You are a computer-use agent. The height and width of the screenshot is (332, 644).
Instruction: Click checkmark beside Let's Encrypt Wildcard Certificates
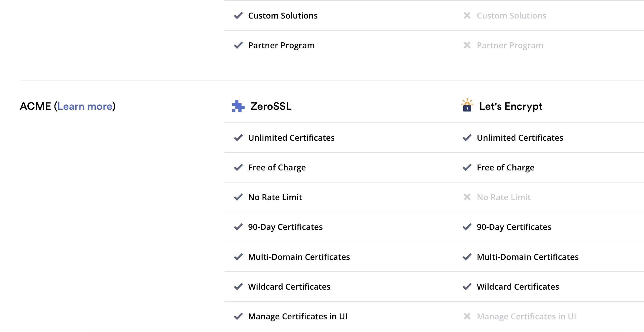pos(467,287)
